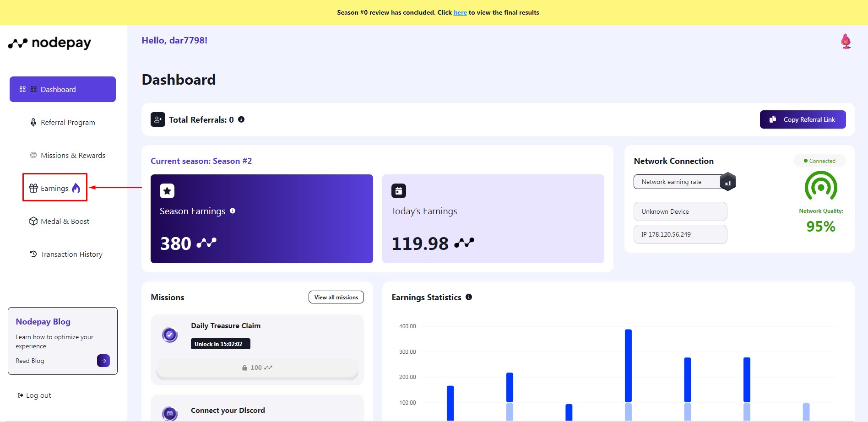Click the Earnings Statistics info icon
The image size is (868, 422).
point(469,297)
